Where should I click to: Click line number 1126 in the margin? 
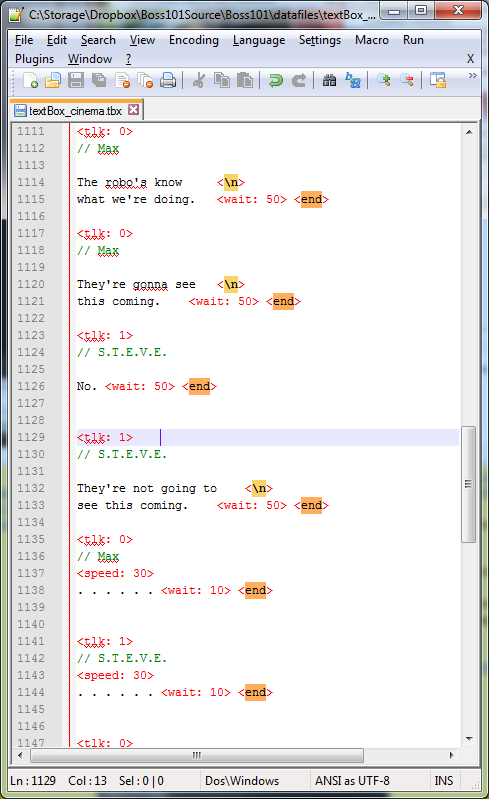pos(31,386)
